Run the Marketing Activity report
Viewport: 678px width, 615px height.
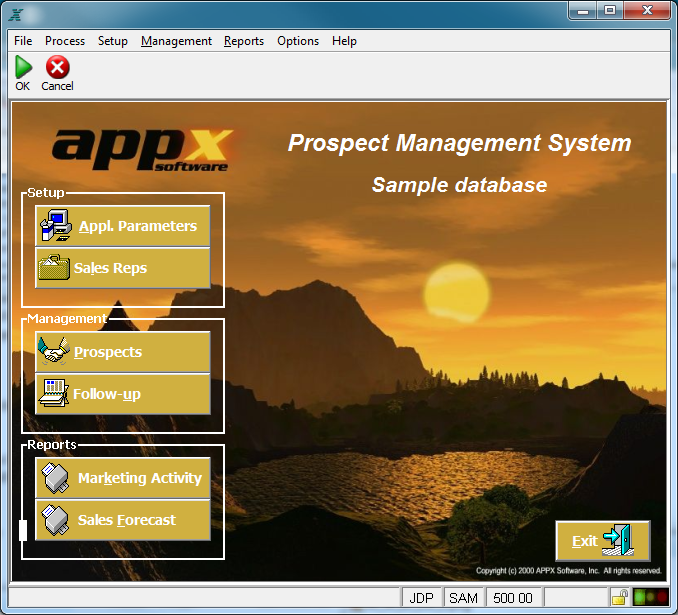[123, 477]
